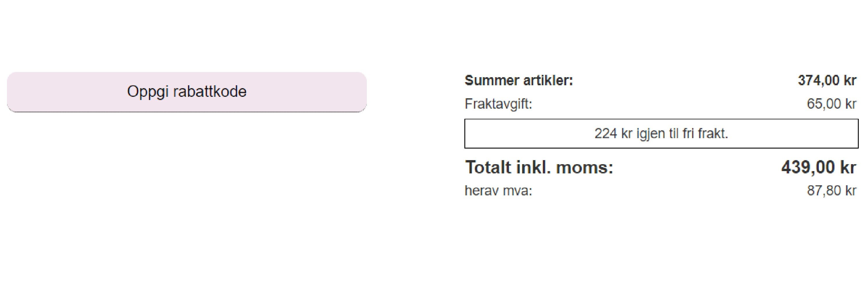The height and width of the screenshot is (289, 868).
Task: Click the free shipping notice box
Action: (661, 134)
